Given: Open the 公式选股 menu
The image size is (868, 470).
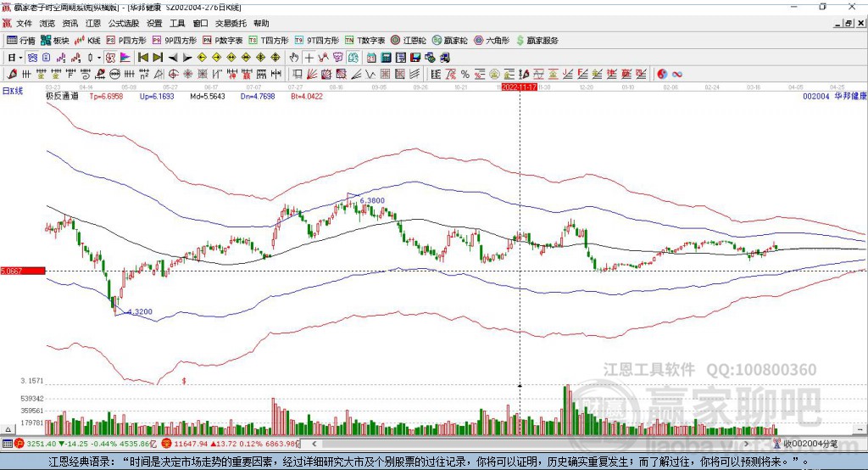Looking at the screenshot, I should [x=124, y=23].
